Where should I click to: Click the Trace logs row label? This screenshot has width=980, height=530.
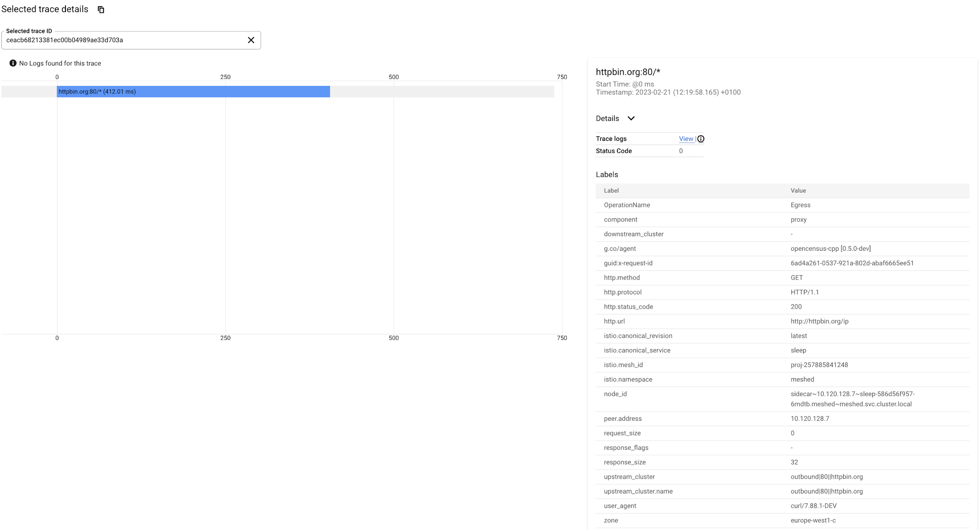click(611, 139)
